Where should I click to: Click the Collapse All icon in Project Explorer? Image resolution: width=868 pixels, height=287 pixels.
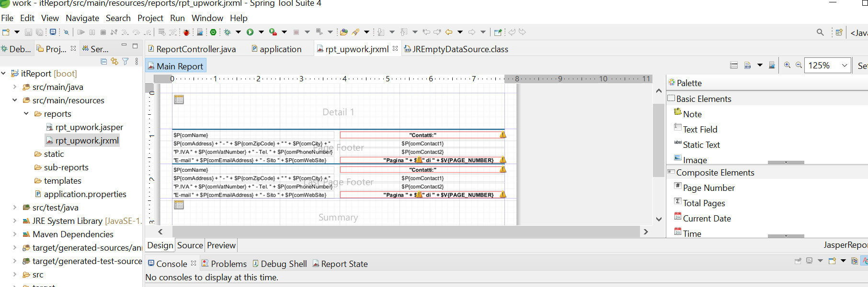[x=103, y=61]
